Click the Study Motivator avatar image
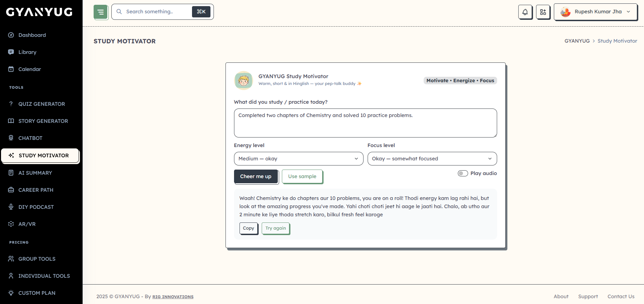This screenshot has height=304, width=644. [244, 81]
